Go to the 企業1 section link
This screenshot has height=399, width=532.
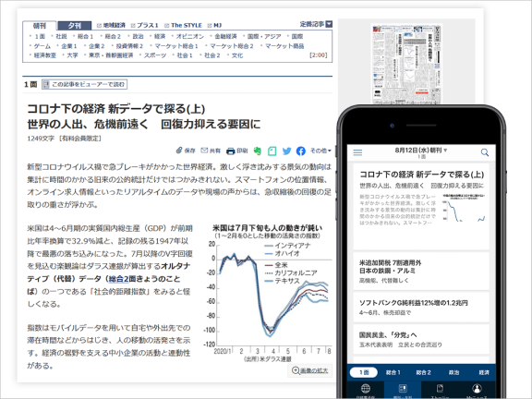[69, 46]
